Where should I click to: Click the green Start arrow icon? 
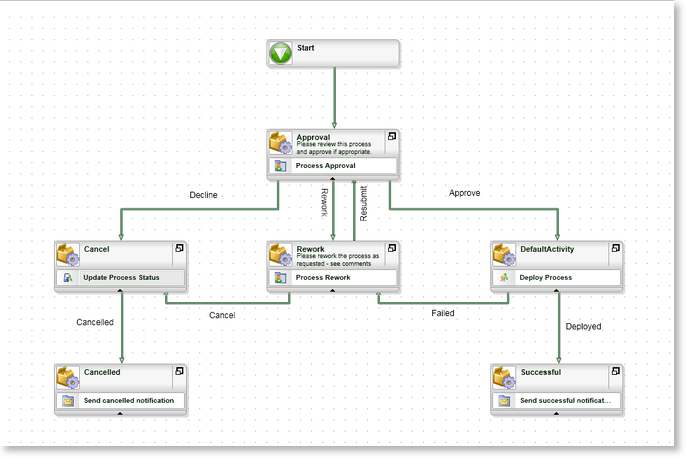pos(280,53)
